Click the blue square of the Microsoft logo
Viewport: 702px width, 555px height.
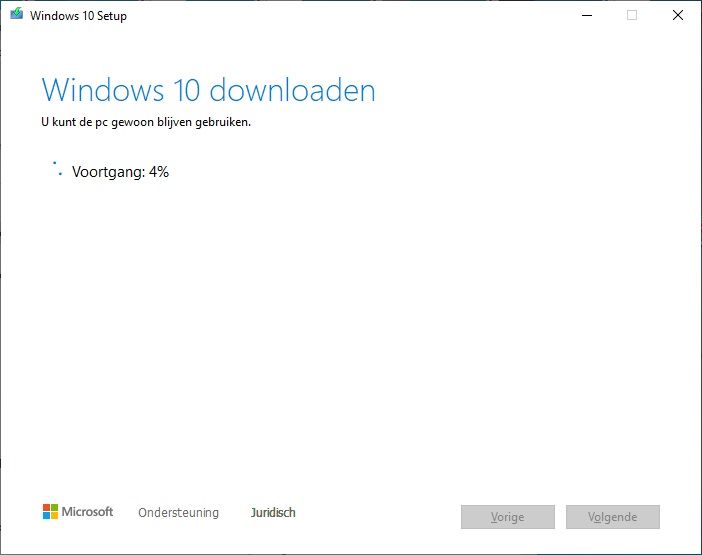click(47, 516)
